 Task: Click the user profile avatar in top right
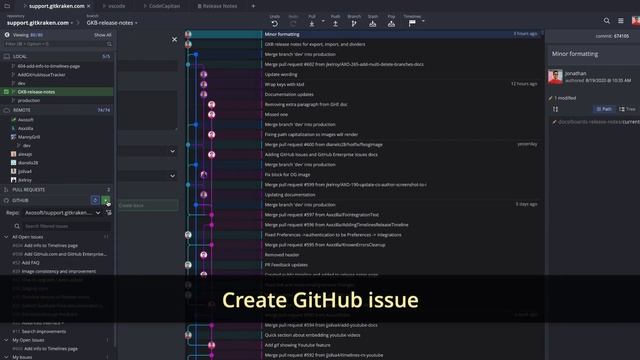pyautogui.click(x=636, y=21)
